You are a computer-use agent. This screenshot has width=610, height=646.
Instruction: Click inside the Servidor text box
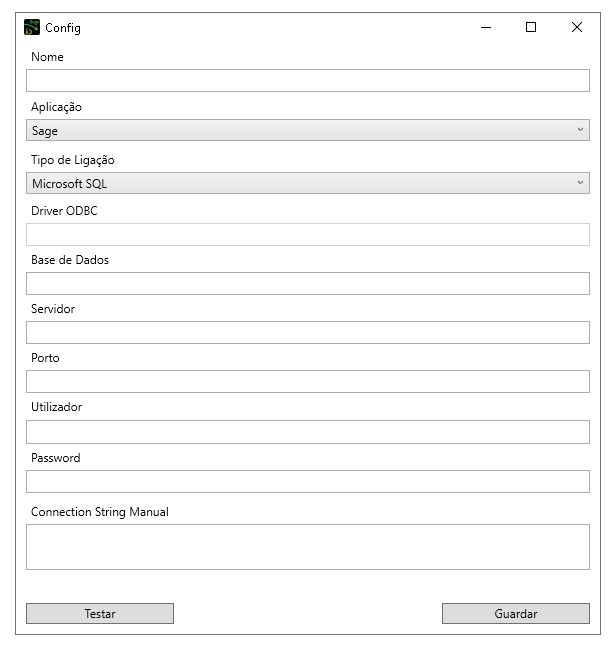click(x=308, y=332)
